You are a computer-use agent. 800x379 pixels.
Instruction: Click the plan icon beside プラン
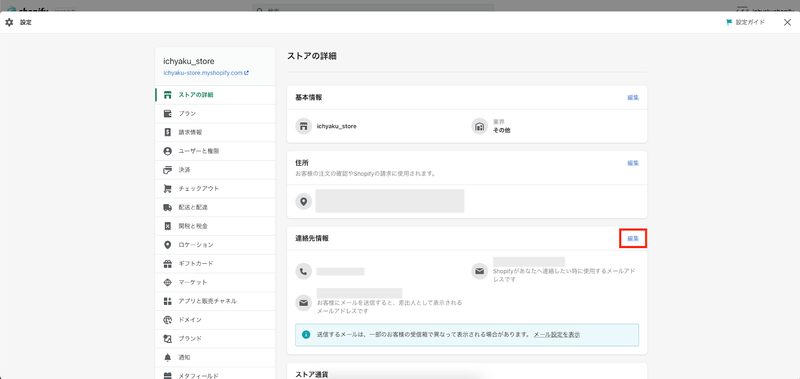[167, 114]
